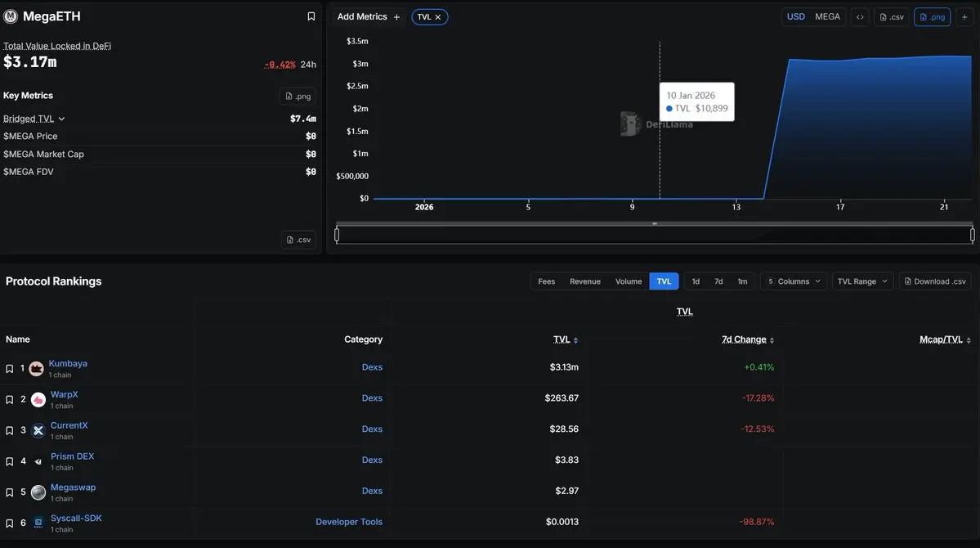Screen dimensions: 980x548
Task: Open Dexs category in CurrentX row
Action: [372, 429]
